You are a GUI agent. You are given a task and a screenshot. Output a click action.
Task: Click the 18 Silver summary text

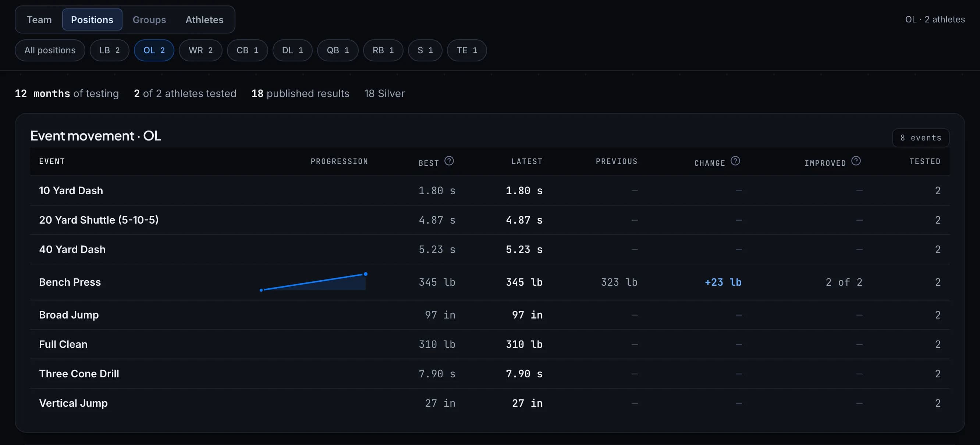click(384, 93)
